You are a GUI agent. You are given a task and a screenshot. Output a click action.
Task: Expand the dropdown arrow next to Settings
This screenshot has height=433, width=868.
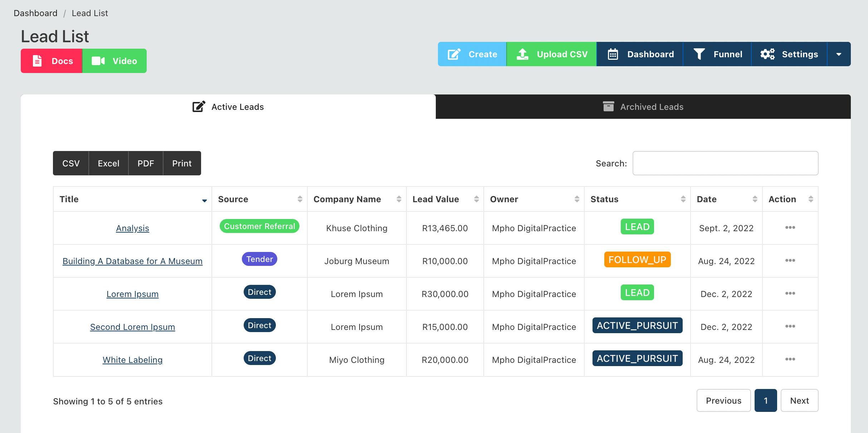839,54
